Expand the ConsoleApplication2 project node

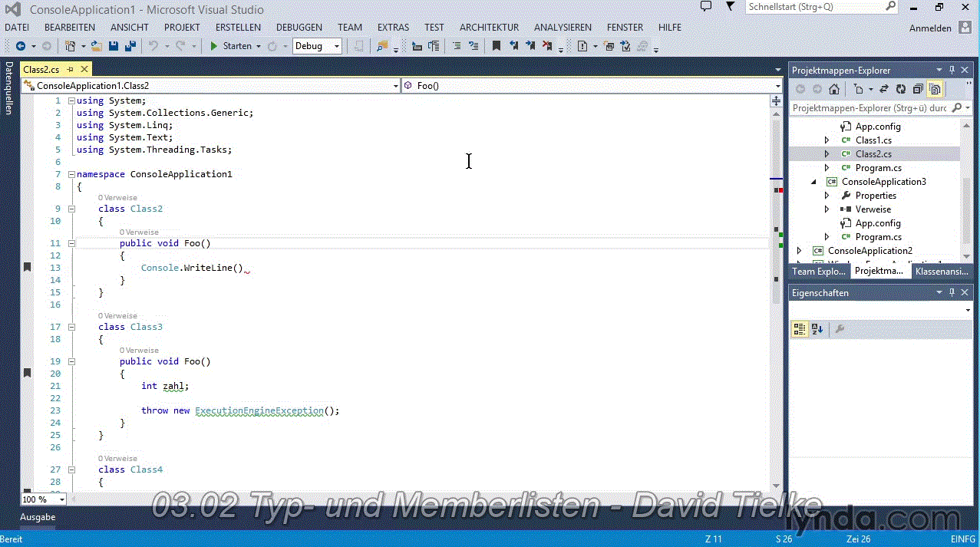pos(799,251)
